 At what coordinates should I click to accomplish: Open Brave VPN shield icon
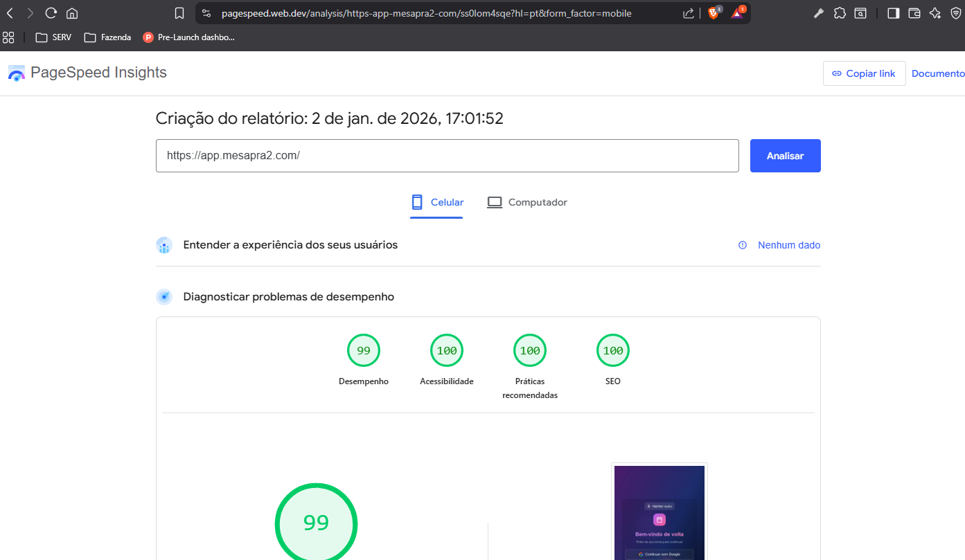click(x=955, y=13)
